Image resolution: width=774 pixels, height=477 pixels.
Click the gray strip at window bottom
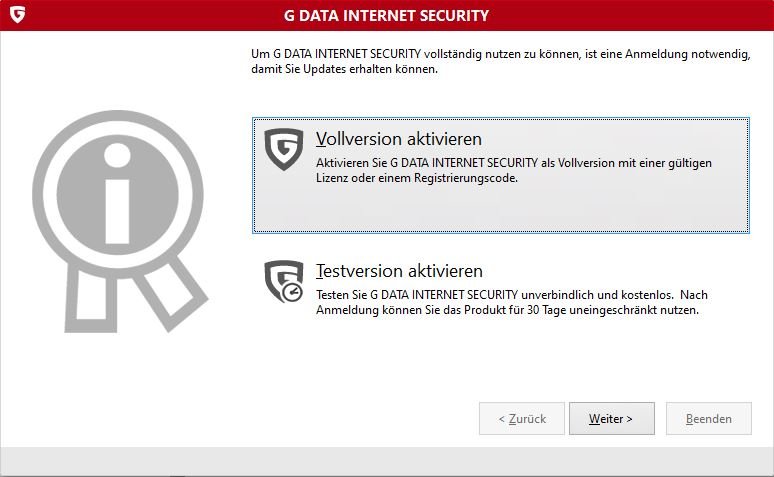click(387, 461)
